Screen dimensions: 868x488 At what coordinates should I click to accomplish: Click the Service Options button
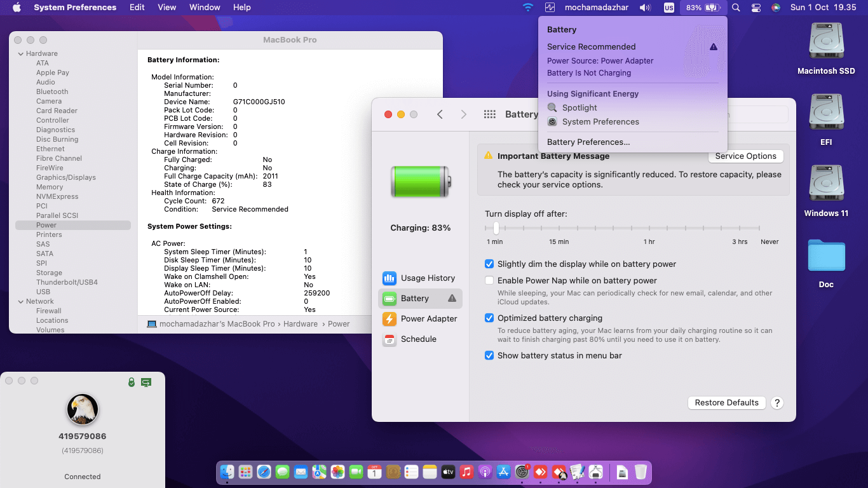click(x=745, y=156)
